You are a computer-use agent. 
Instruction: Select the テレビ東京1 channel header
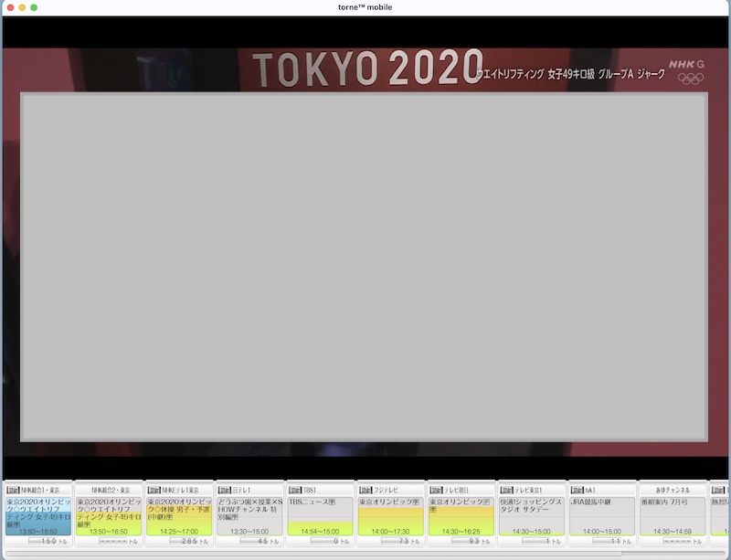(x=532, y=490)
